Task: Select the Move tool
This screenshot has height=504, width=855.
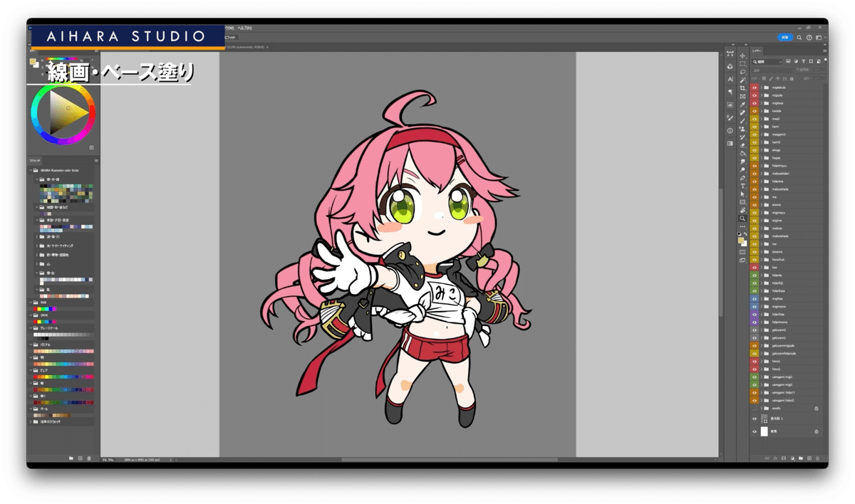Action: pos(742,56)
